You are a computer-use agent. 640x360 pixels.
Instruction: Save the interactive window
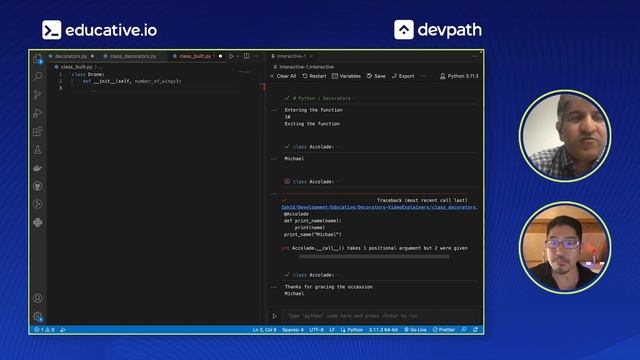[x=376, y=76]
